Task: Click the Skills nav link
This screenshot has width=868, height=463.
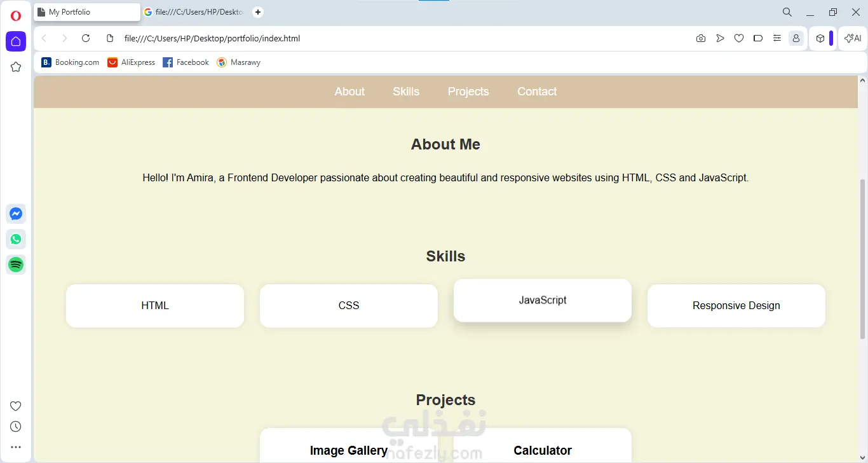Action: click(x=406, y=92)
